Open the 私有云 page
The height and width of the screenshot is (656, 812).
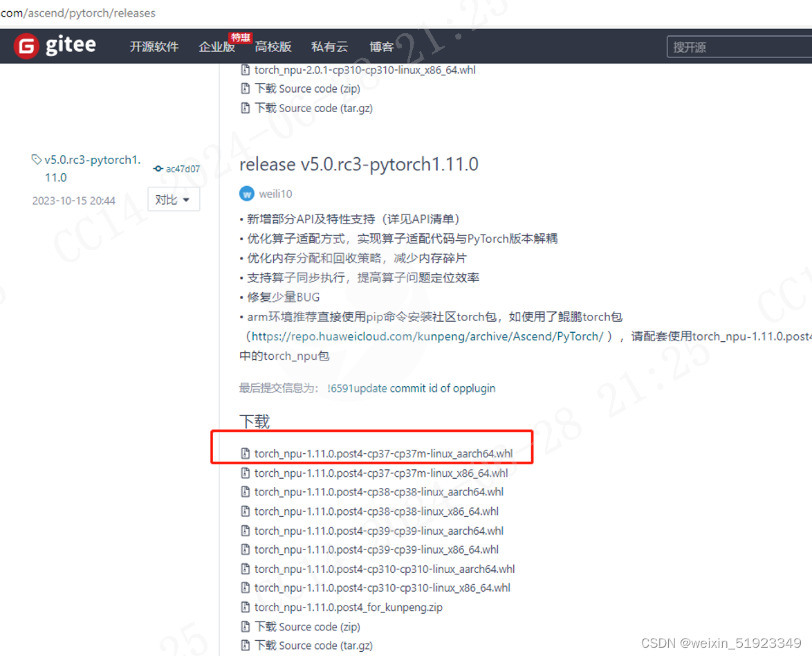pos(329,46)
